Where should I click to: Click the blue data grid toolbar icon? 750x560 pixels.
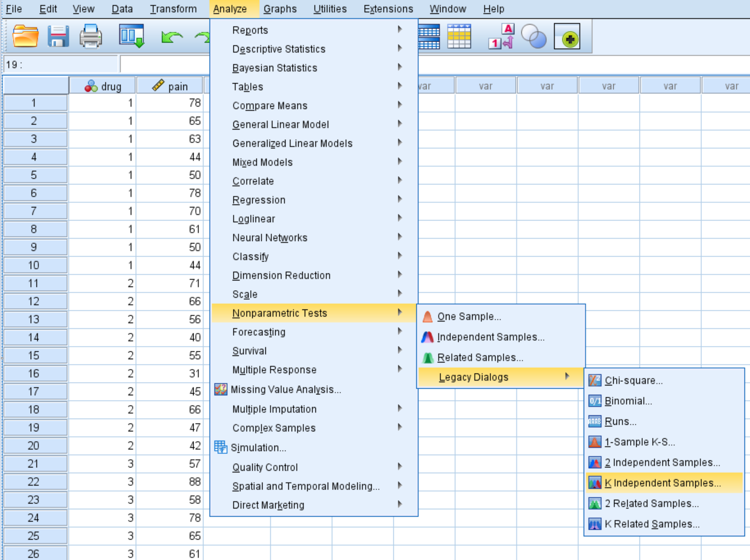pyautogui.click(x=429, y=36)
